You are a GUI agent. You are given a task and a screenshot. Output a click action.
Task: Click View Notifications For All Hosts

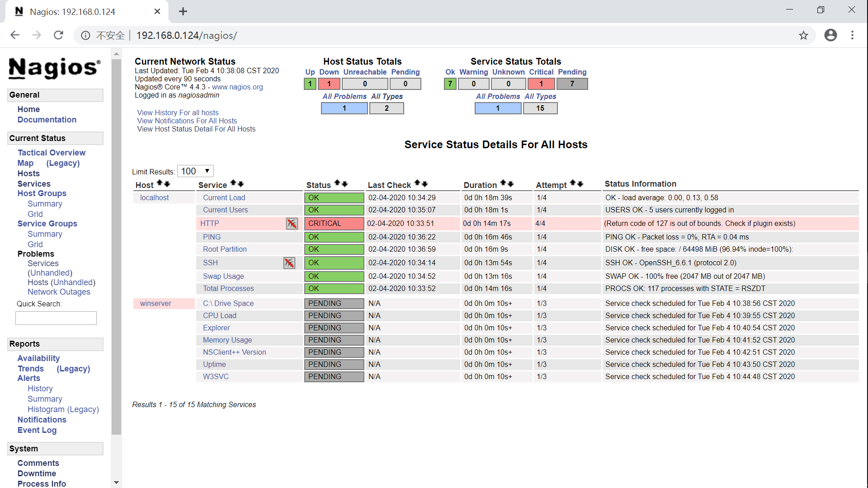coord(187,121)
